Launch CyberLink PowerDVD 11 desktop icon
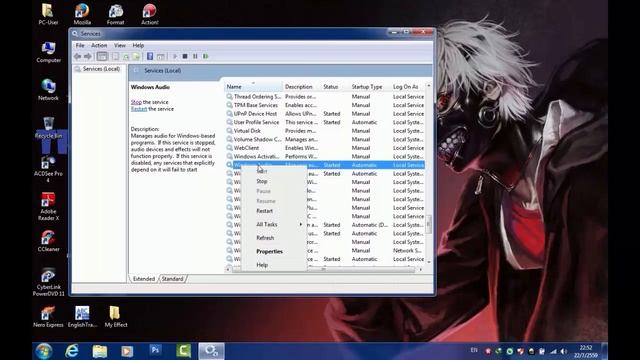The height and width of the screenshot is (360, 640). [49, 282]
